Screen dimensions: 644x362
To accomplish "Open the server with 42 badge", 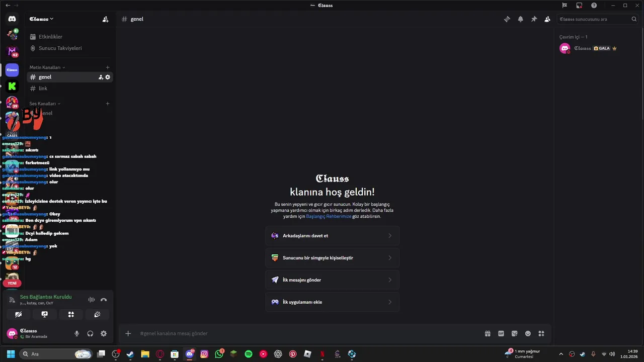I will click(x=12, y=52).
